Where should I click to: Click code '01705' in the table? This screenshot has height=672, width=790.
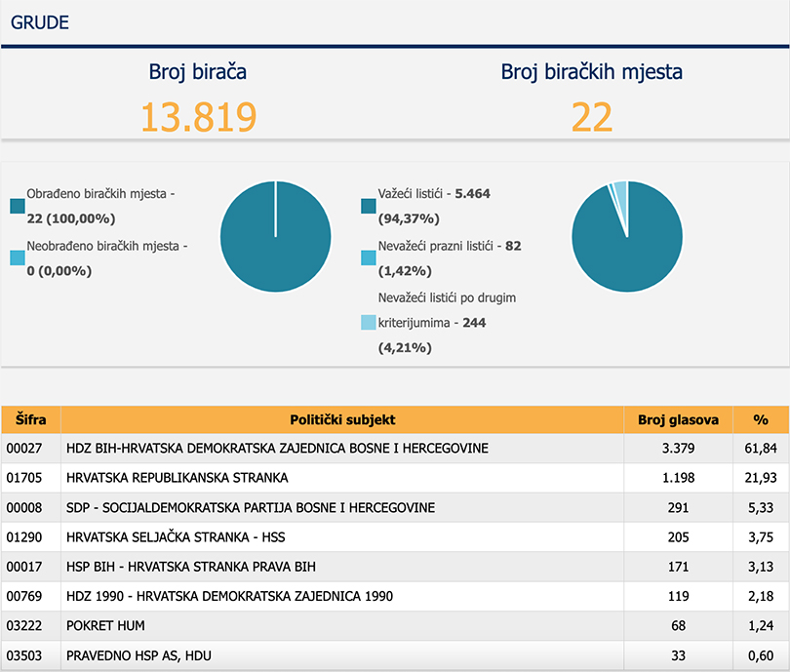pyautogui.click(x=24, y=478)
